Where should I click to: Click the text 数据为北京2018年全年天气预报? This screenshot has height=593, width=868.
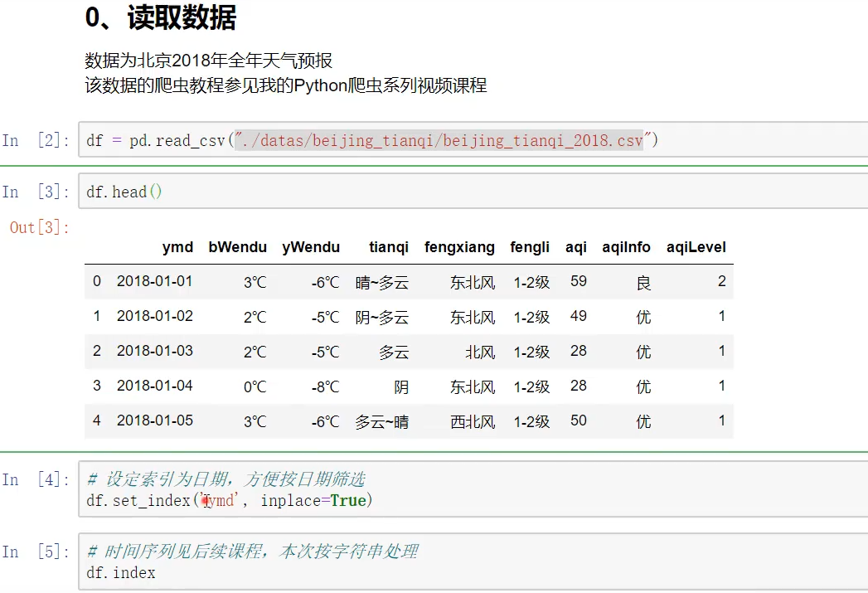point(209,61)
